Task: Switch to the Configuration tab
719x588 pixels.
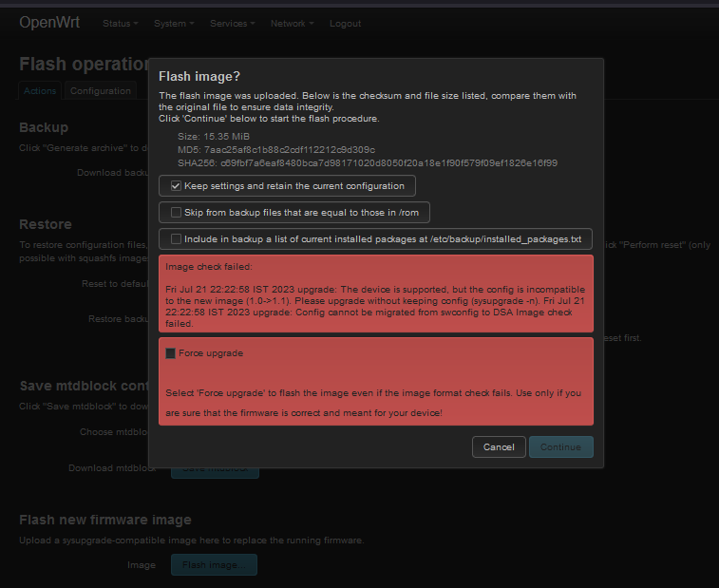Action: (x=101, y=91)
